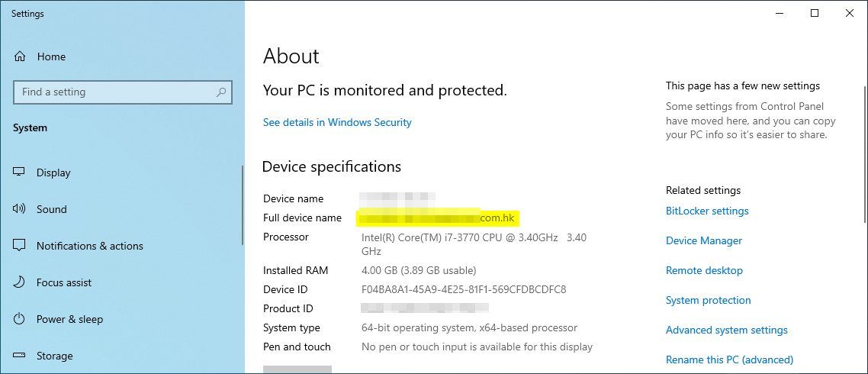The image size is (868, 374).
Task: Click Rename this PC (advanced)
Action: coord(729,359)
